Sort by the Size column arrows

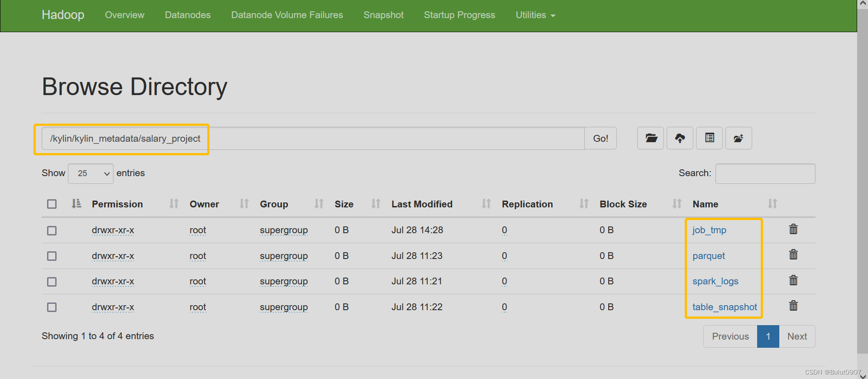[x=376, y=204]
